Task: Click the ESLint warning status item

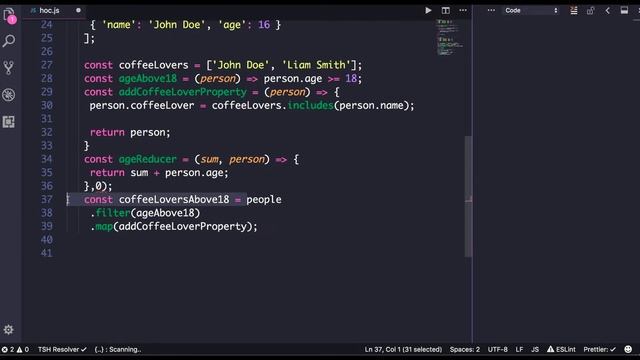Action: [x=561, y=349]
